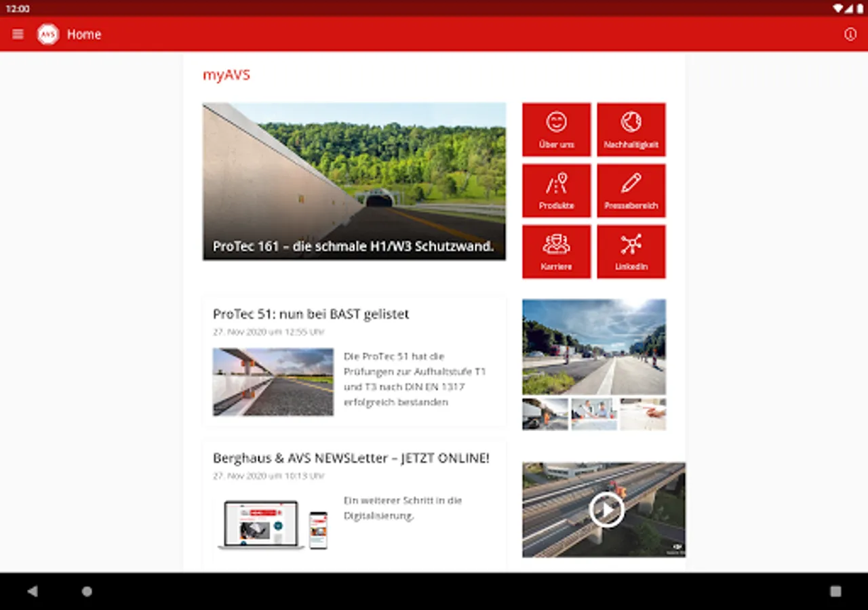Tap the Android back button

32,591
